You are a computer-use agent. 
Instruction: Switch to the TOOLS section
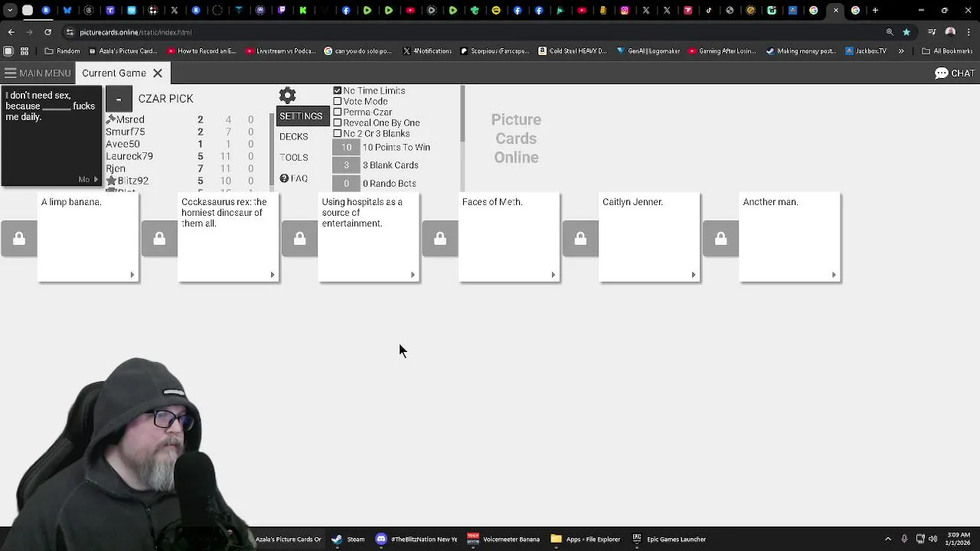pyautogui.click(x=294, y=157)
